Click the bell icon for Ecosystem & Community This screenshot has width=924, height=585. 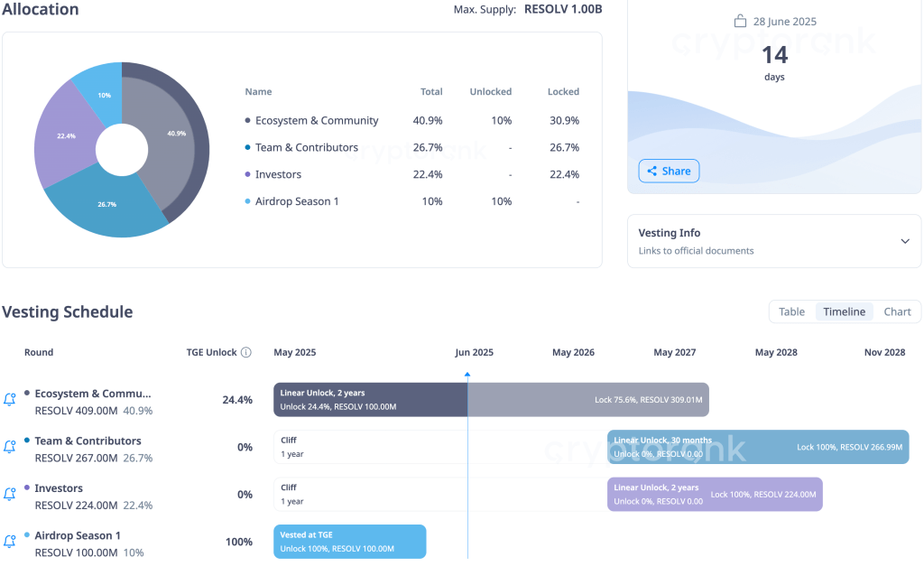tap(9, 398)
